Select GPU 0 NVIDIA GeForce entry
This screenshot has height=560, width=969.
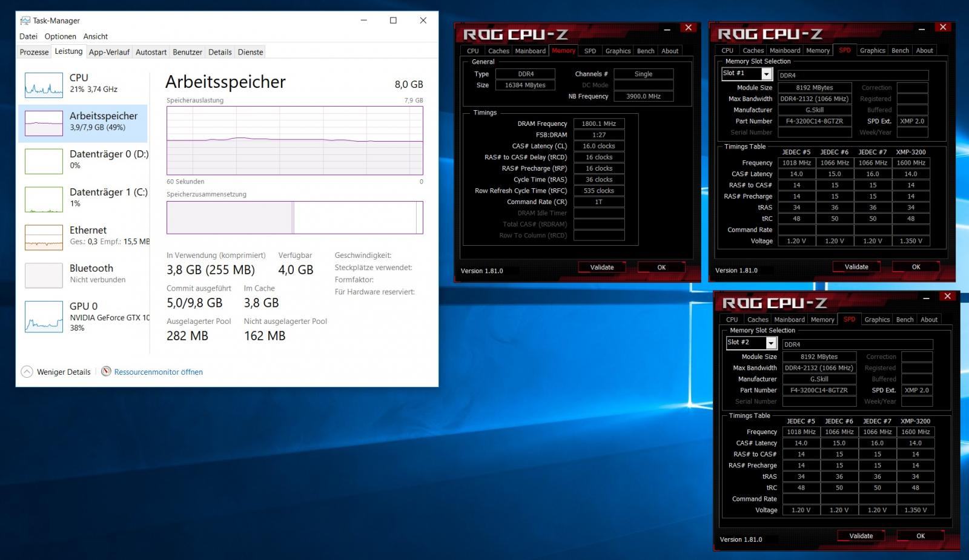click(x=83, y=316)
